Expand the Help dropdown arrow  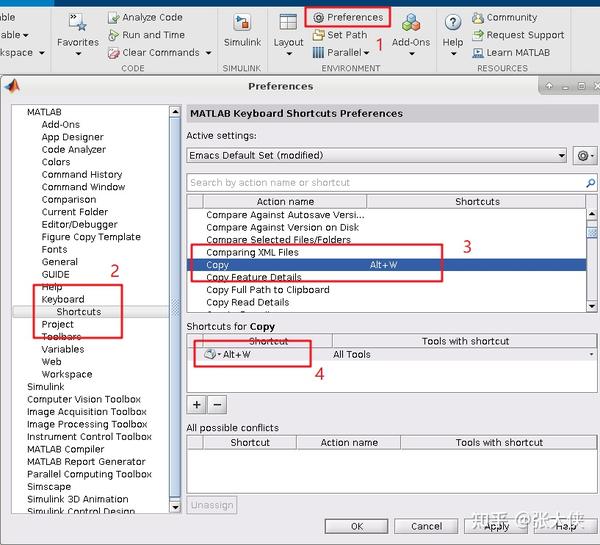tap(453, 54)
